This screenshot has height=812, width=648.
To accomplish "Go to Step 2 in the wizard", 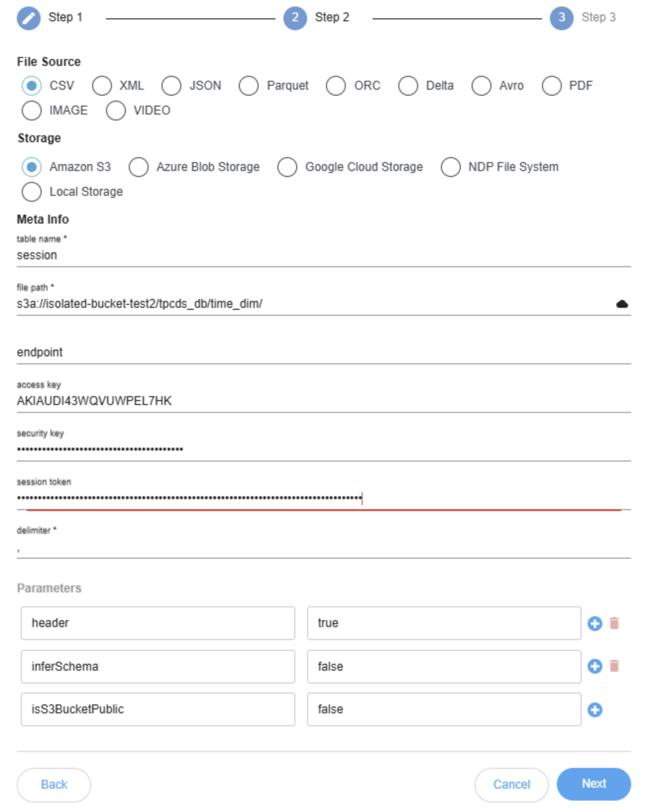I will [x=295, y=18].
